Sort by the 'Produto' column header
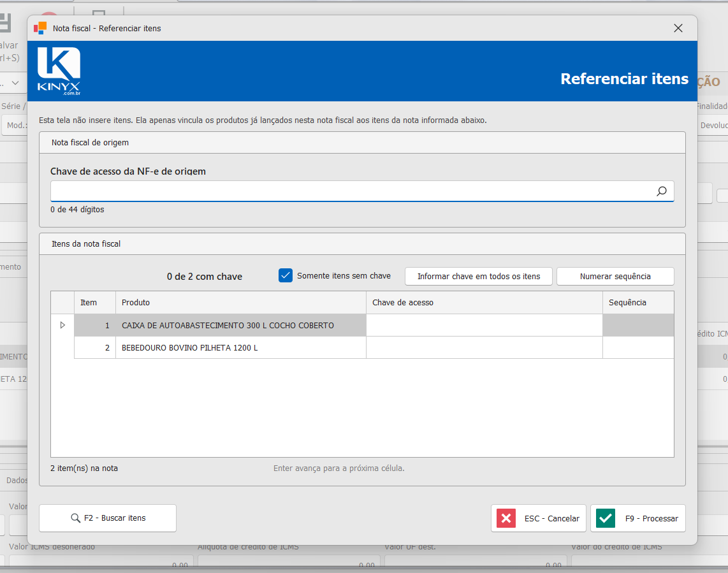728x573 pixels. coord(240,302)
